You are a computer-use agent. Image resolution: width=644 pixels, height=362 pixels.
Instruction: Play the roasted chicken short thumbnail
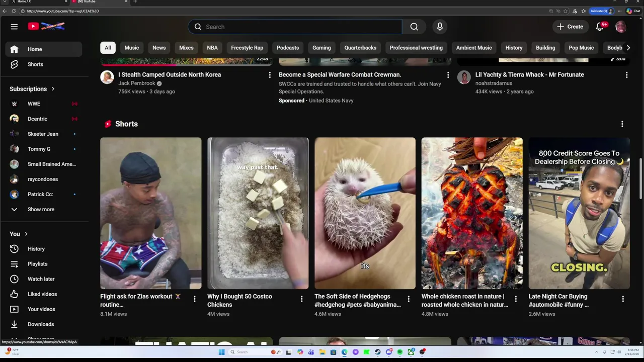472,213
